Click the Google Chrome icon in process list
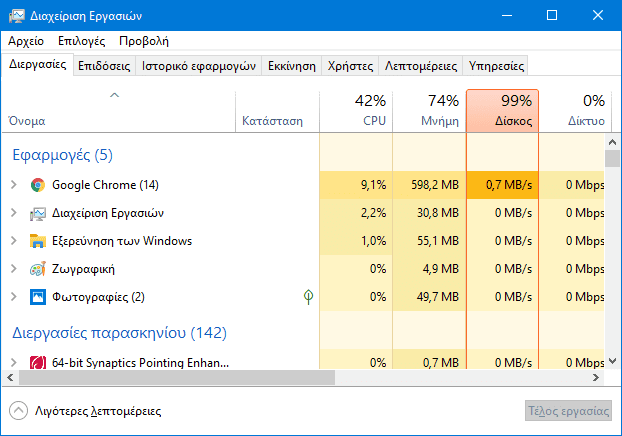Image resolution: width=622 pixels, height=436 pixels. (38, 185)
